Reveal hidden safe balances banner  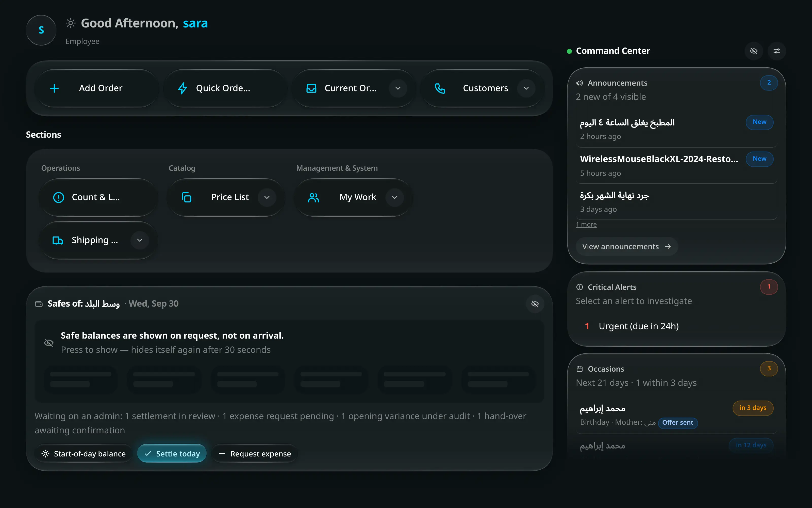click(x=289, y=343)
